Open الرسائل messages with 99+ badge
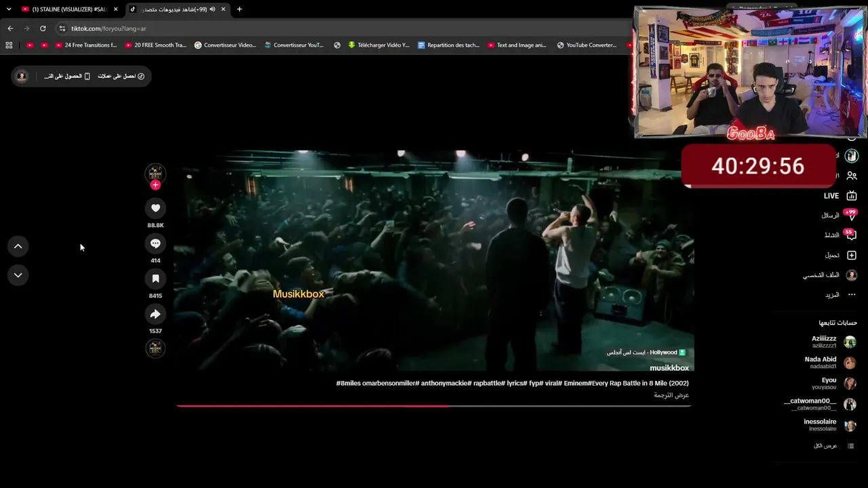This screenshot has width=868, height=488. coord(840,216)
